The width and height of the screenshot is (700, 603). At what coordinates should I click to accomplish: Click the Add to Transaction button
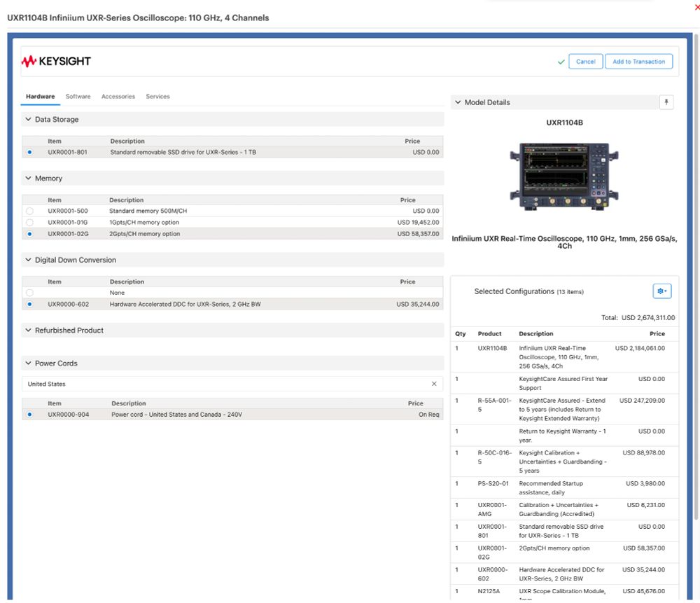(x=639, y=62)
